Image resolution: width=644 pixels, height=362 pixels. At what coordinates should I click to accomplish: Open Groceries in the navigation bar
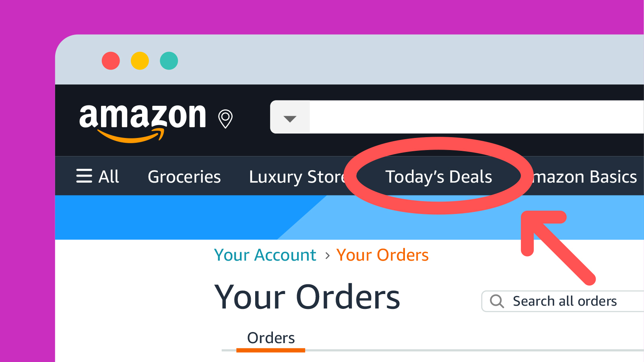tap(184, 177)
